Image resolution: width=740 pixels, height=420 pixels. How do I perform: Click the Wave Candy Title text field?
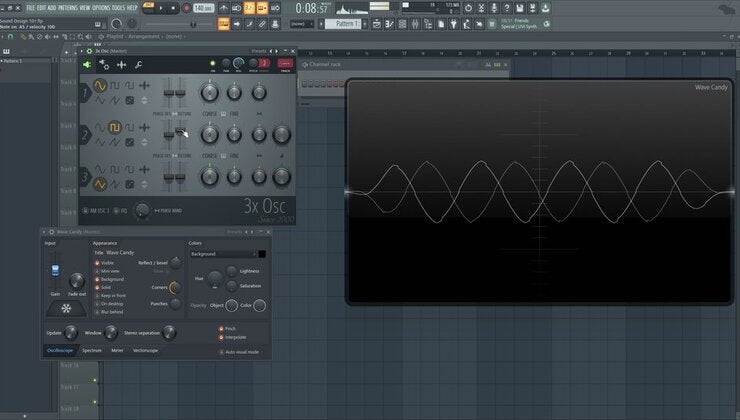coord(120,252)
